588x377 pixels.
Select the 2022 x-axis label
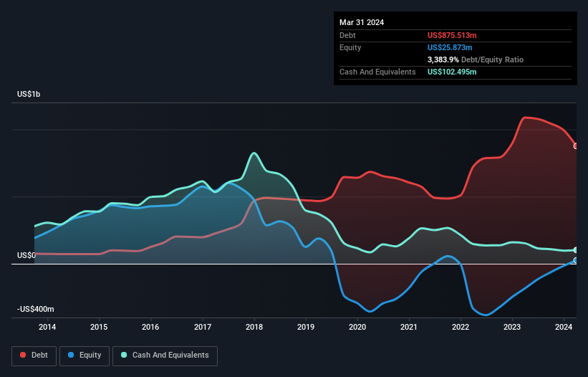click(461, 327)
